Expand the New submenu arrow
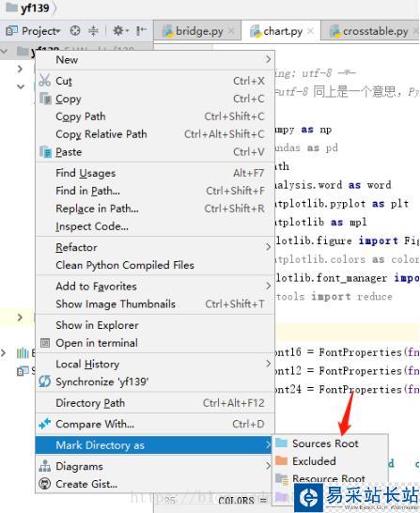The width and height of the screenshot is (420, 513). click(x=268, y=59)
